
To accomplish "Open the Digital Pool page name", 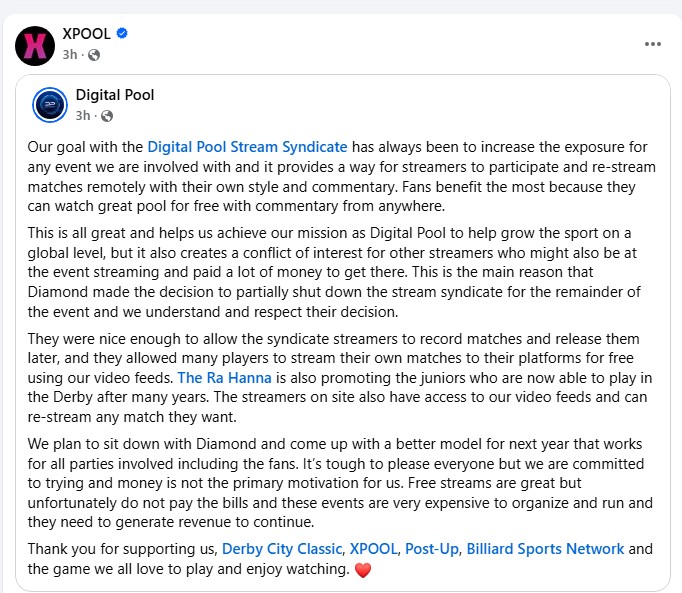I will pyautogui.click(x=115, y=95).
